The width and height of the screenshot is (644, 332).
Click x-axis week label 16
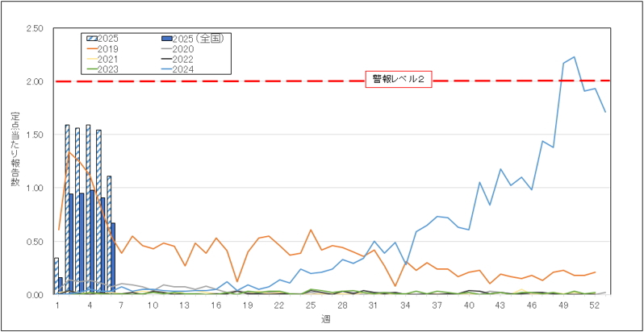tap(216, 305)
